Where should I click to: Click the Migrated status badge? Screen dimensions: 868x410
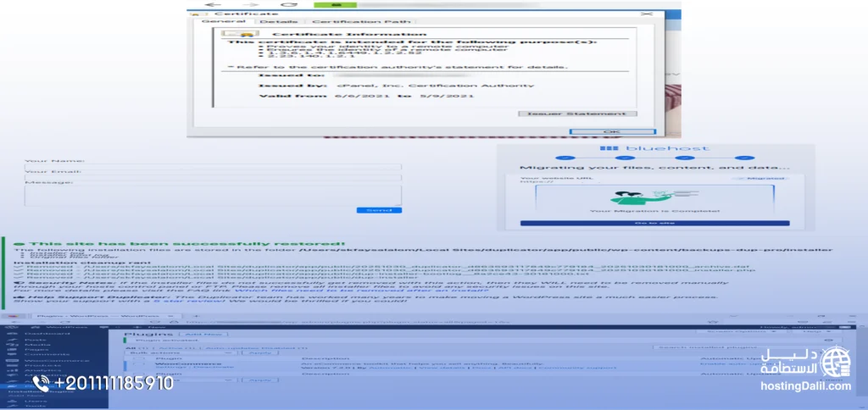(x=762, y=178)
